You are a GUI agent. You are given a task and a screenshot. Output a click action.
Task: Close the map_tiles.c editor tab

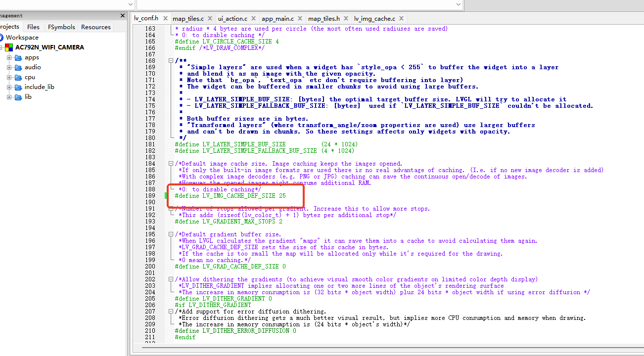[209, 19]
